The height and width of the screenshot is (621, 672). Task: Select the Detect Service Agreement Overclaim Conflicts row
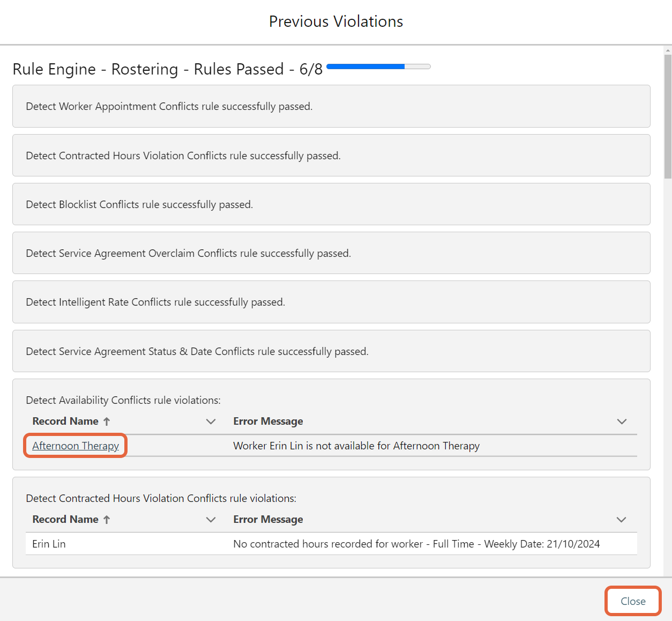[x=331, y=253]
